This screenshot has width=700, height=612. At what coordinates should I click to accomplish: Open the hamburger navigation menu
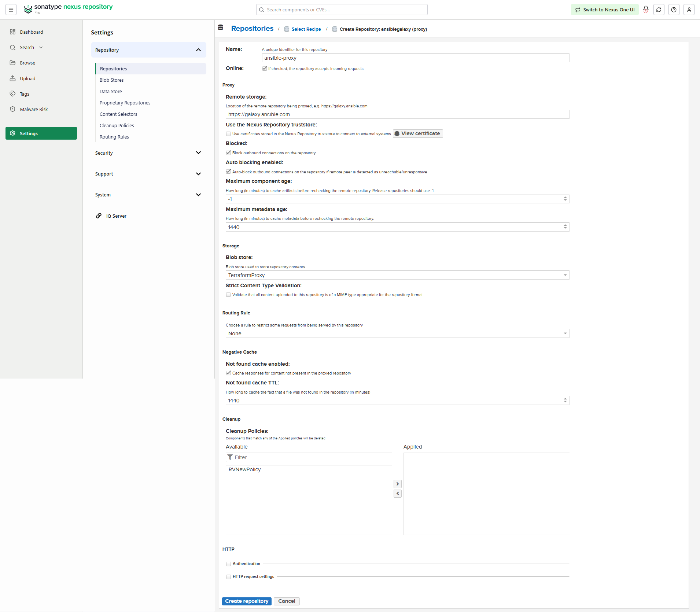coord(11,10)
